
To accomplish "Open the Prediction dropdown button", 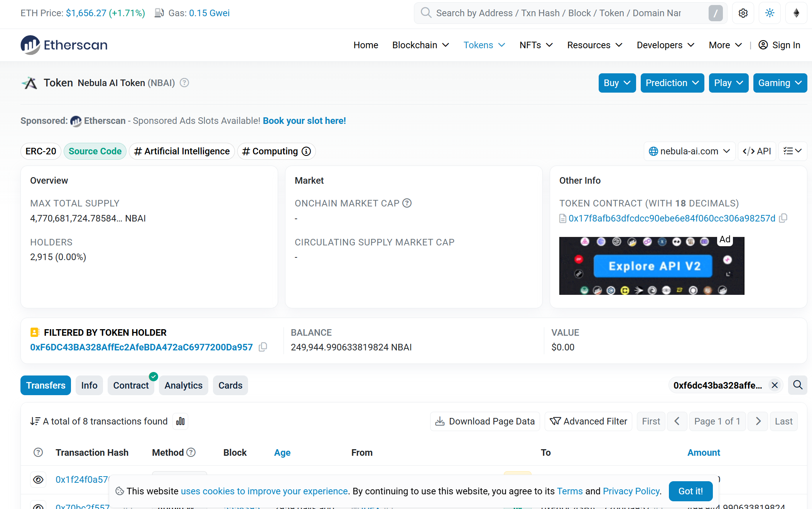I will click(672, 83).
